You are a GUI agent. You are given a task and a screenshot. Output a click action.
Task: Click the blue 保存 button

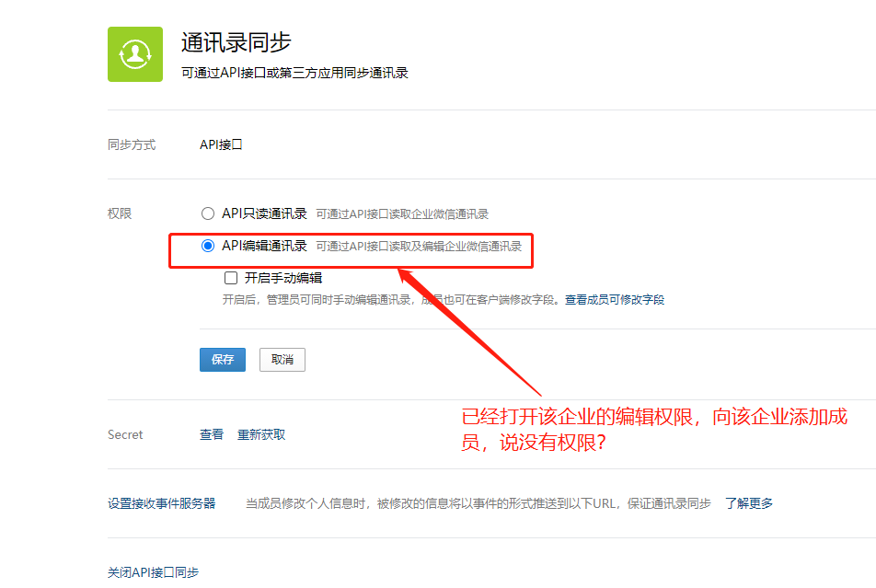223,360
